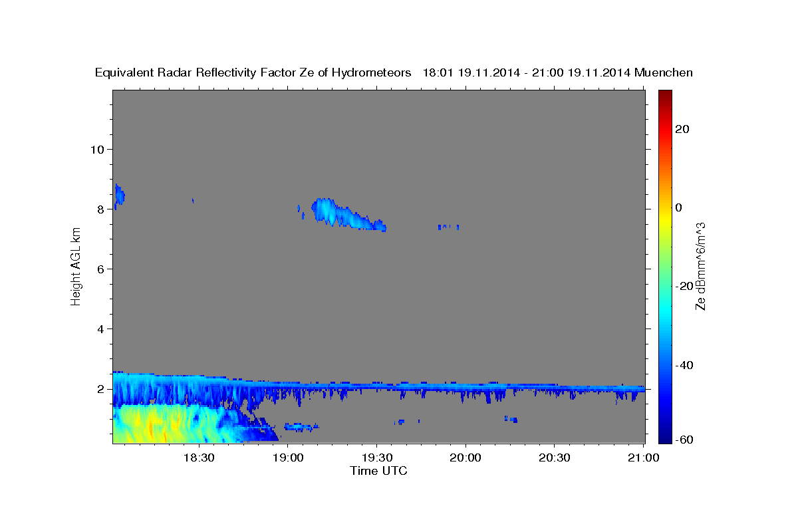Click the 19:00 time tick label
This screenshot has width=798, height=532.
click(x=287, y=458)
